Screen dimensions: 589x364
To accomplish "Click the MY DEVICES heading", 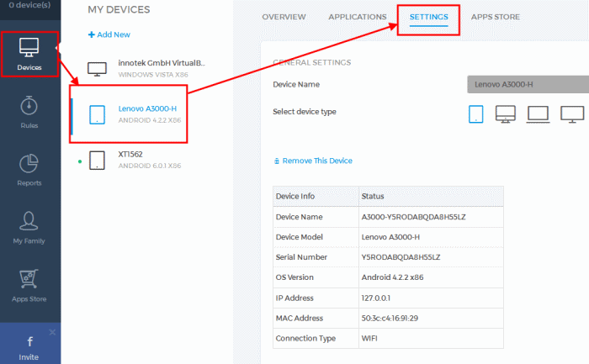I will click(119, 9).
